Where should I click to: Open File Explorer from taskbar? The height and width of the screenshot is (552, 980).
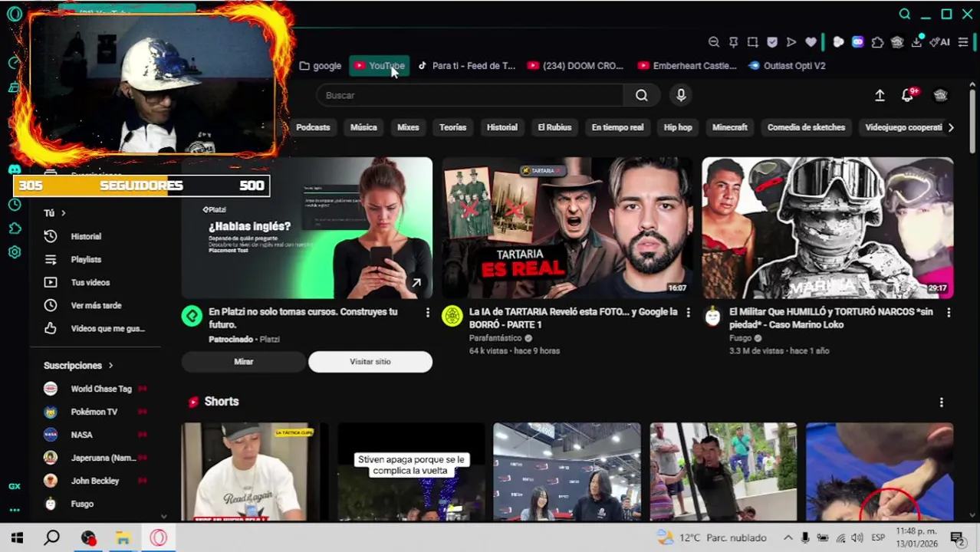(123, 538)
